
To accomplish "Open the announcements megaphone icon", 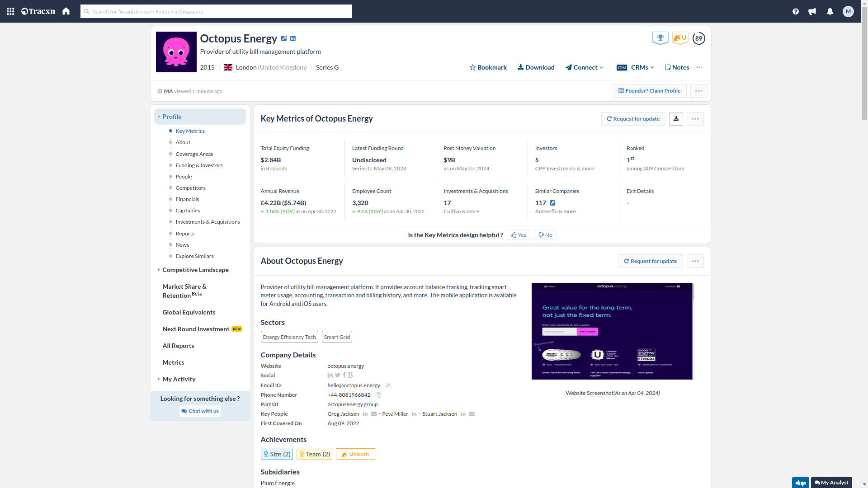I will [812, 11].
